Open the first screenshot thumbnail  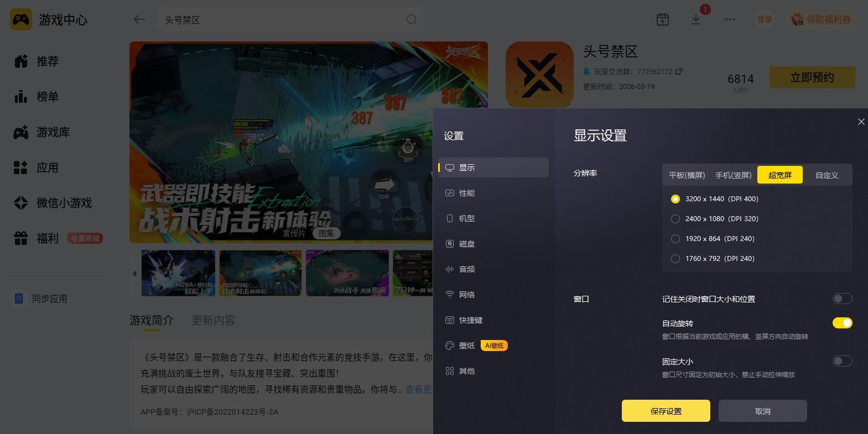(x=178, y=273)
